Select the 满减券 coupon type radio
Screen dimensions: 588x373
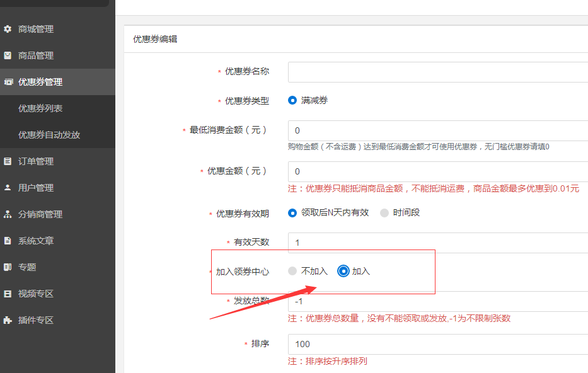click(x=292, y=100)
